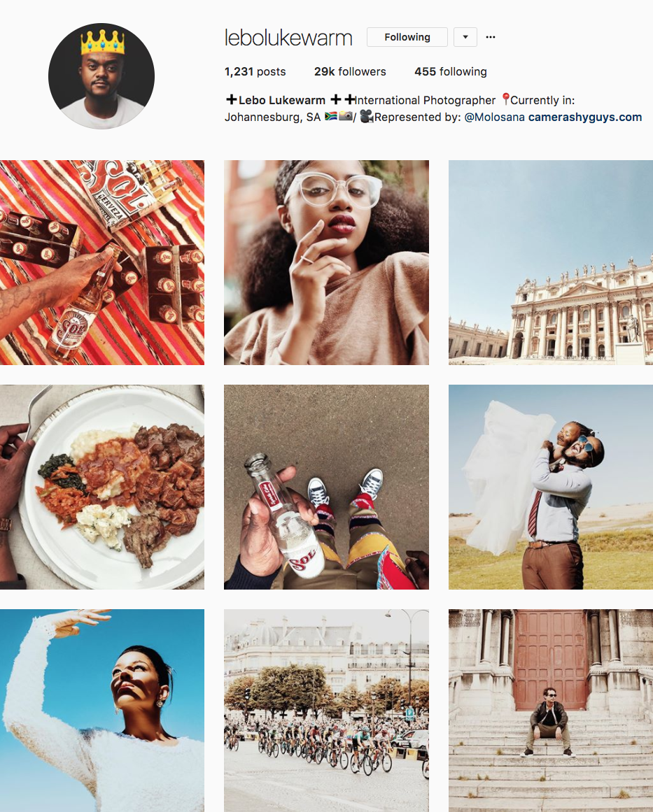View the 455 following list
This screenshot has width=653, height=812.
pyautogui.click(x=450, y=71)
